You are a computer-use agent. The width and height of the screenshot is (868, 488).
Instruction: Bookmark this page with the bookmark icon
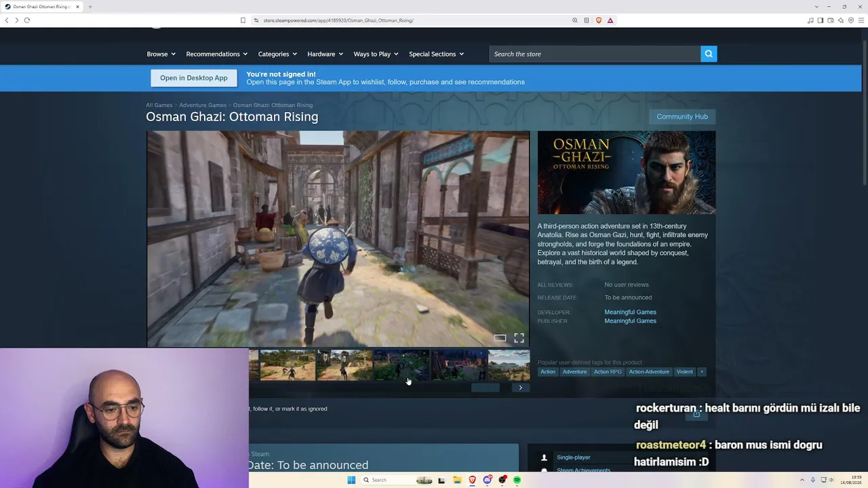(x=243, y=20)
